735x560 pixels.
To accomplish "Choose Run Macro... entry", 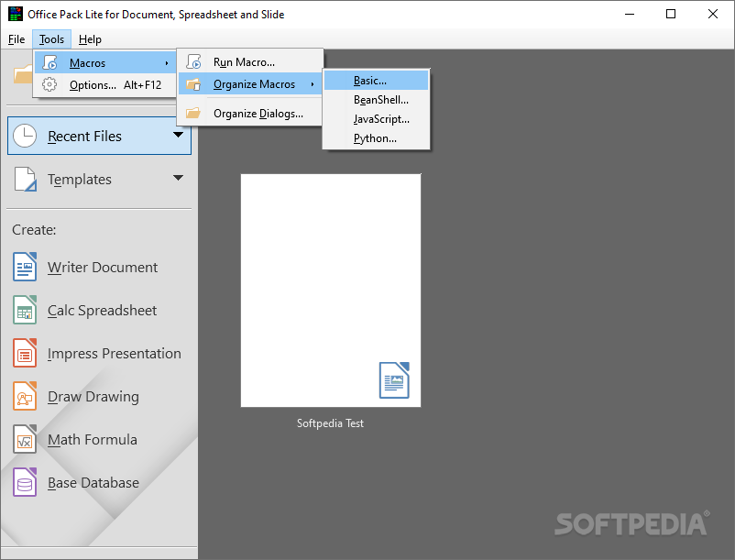I will coord(249,61).
